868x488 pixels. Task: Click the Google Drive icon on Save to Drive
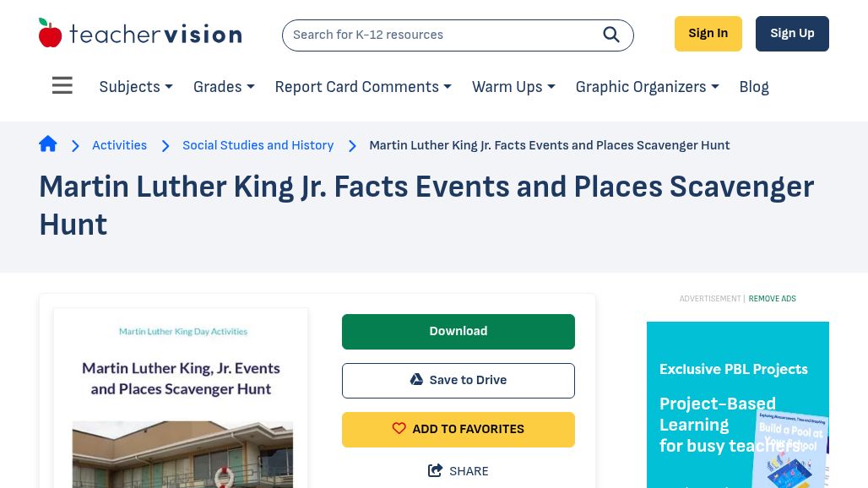416,379
